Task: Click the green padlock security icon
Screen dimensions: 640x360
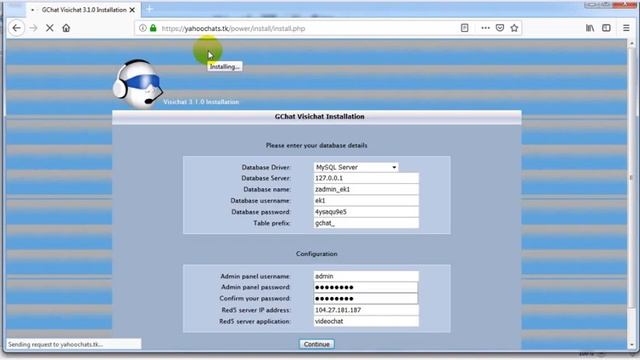Action: coord(153,28)
